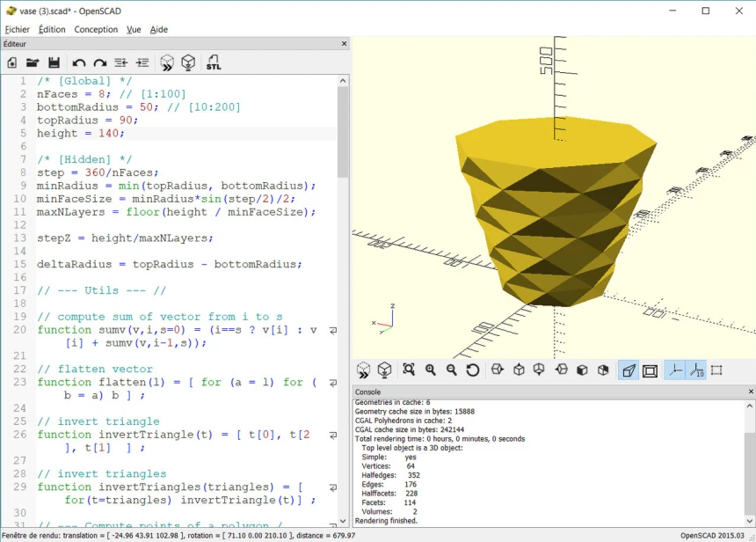Toggle the scale markers display

pos(695,370)
